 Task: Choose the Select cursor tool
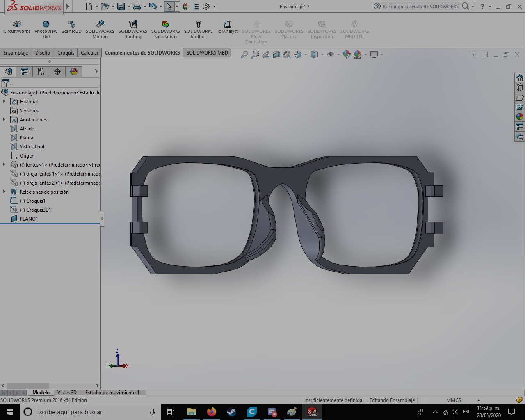click(x=169, y=7)
